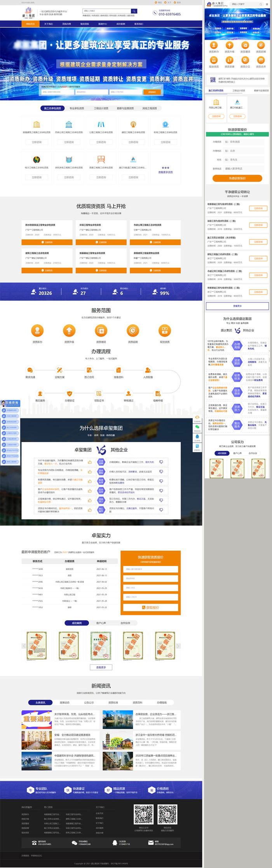Click 立即咨询 under 房屋建筑工程施工总承包资质
The image size is (272, 868).
pos(37,142)
